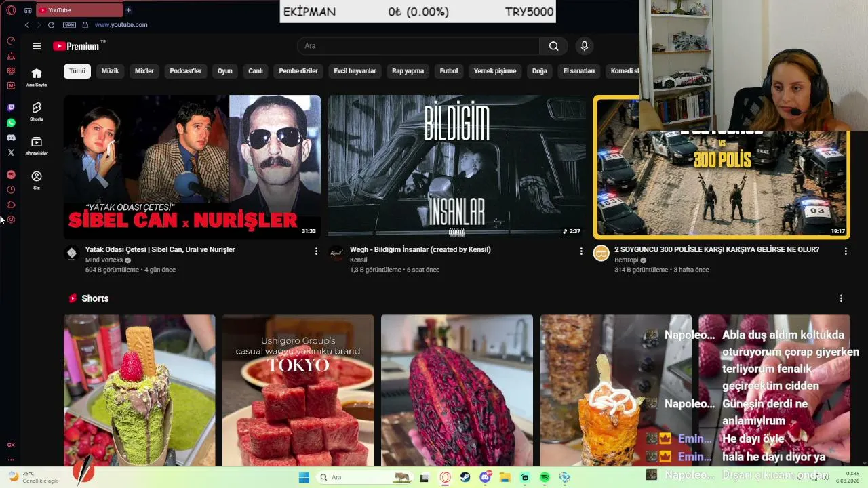Select the Yemek pişirme filter chip

click(495, 71)
